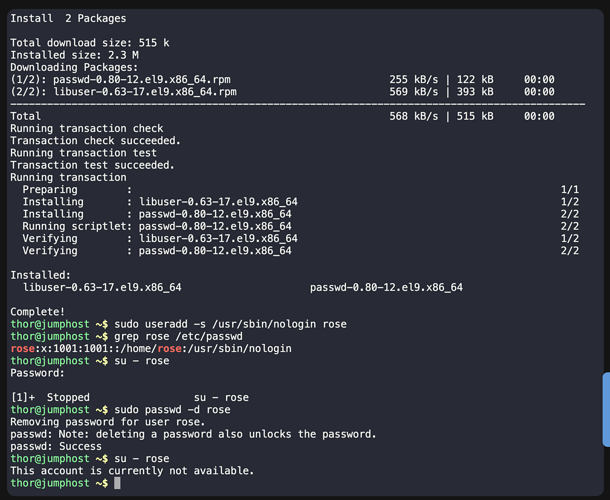Click the 'Installed:' heading line
The width and height of the screenshot is (610, 500).
click(40, 275)
